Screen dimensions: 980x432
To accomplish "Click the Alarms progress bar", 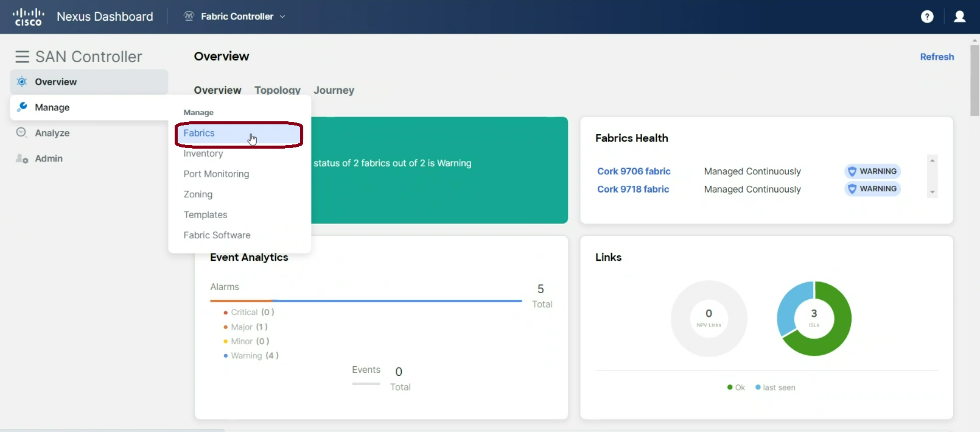I will click(366, 301).
